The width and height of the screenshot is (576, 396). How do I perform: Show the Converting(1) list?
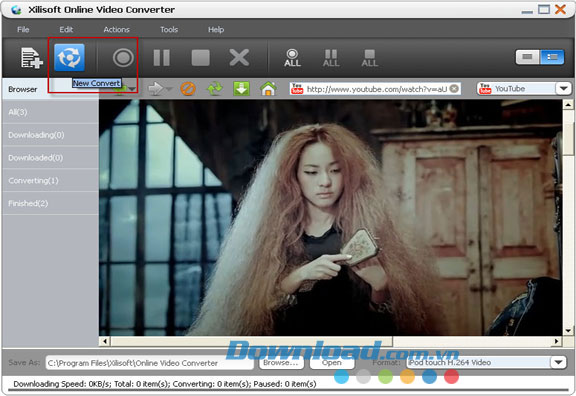point(50,180)
